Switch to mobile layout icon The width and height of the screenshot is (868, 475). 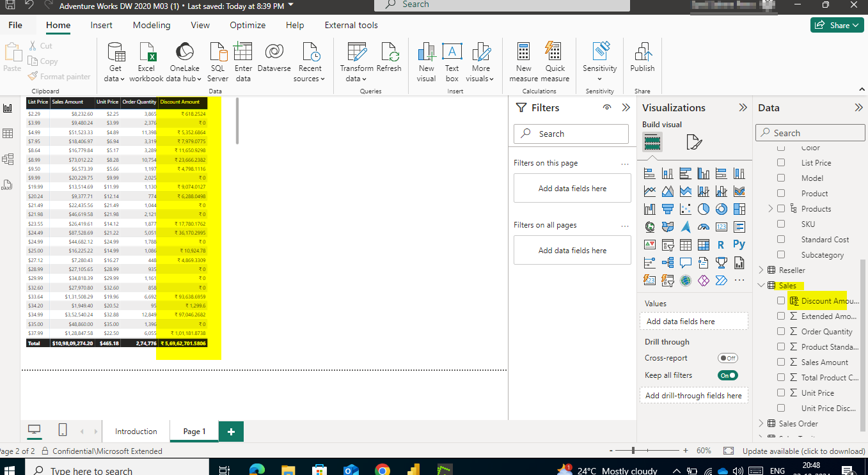click(63, 430)
